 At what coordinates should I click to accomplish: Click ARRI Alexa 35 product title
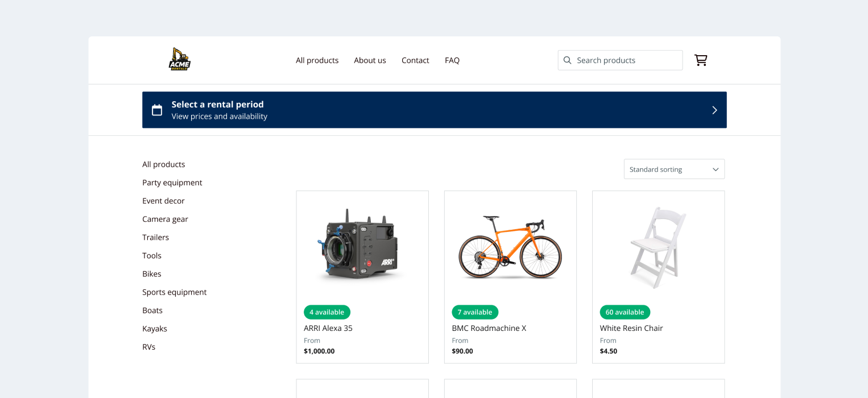(x=328, y=328)
